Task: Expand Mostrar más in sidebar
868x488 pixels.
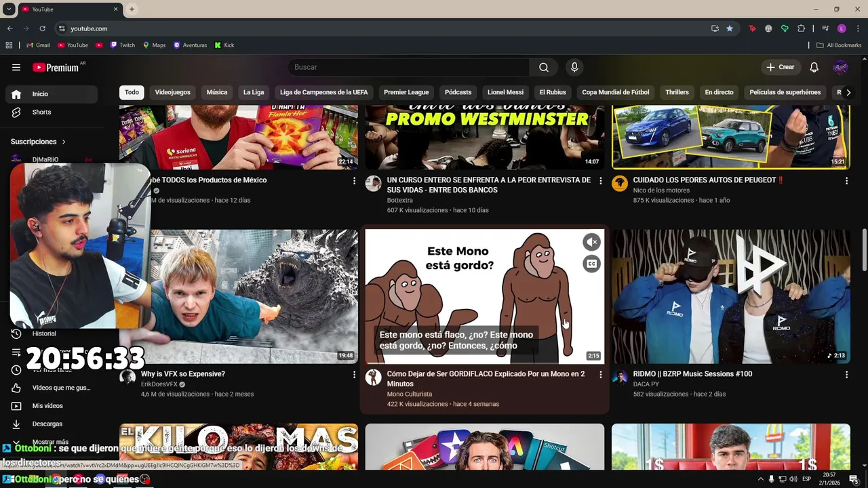Action: point(52,442)
